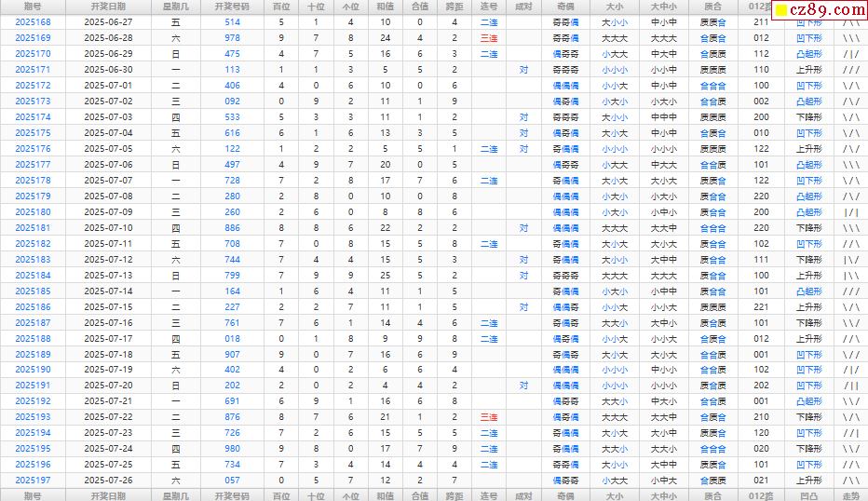Click winning number 280

click(233, 196)
